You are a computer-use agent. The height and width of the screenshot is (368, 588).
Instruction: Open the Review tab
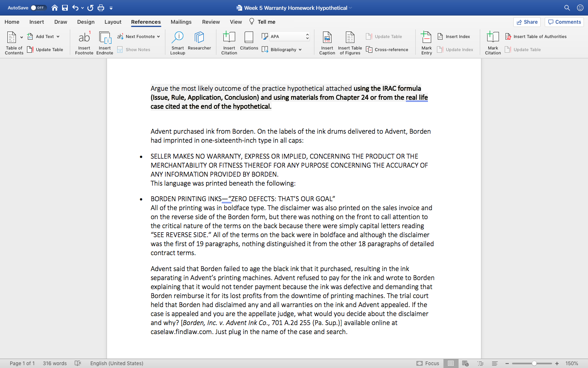[x=211, y=22]
